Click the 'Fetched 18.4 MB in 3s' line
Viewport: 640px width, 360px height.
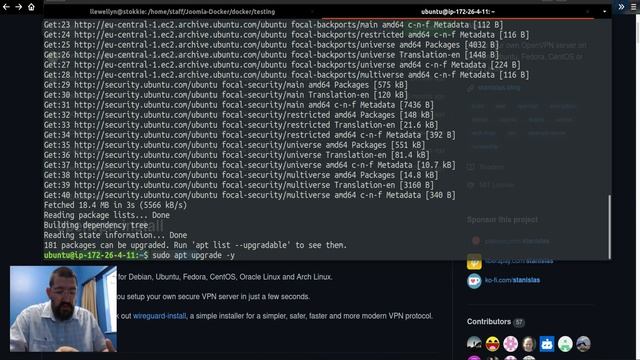pos(116,205)
